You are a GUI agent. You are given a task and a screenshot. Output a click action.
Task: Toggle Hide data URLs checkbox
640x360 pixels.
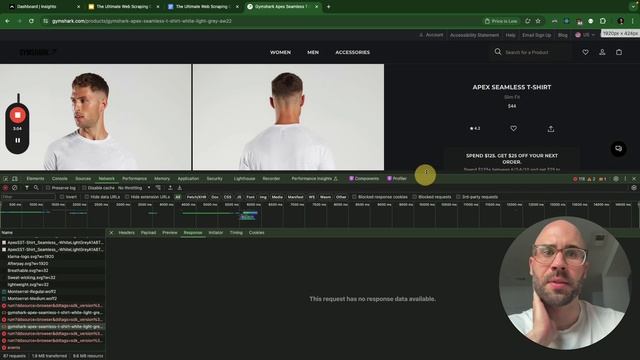[x=87, y=197]
